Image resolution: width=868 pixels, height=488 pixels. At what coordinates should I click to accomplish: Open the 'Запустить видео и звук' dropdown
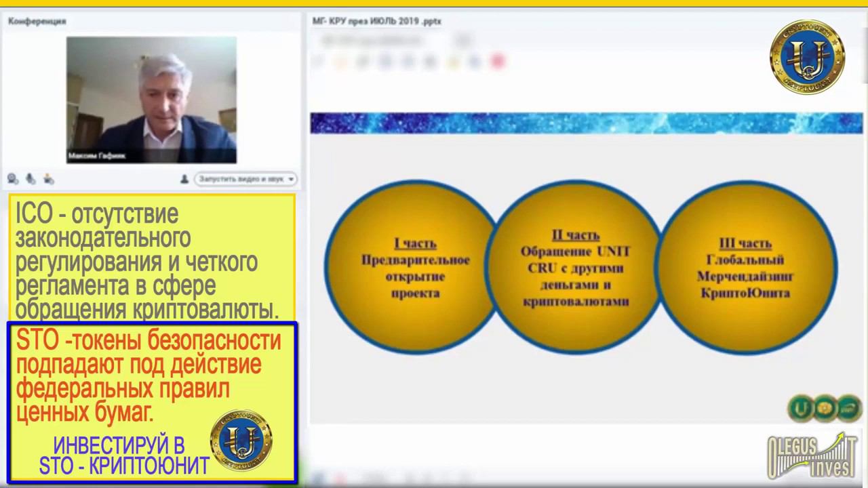pyautogui.click(x=245, y=179)
